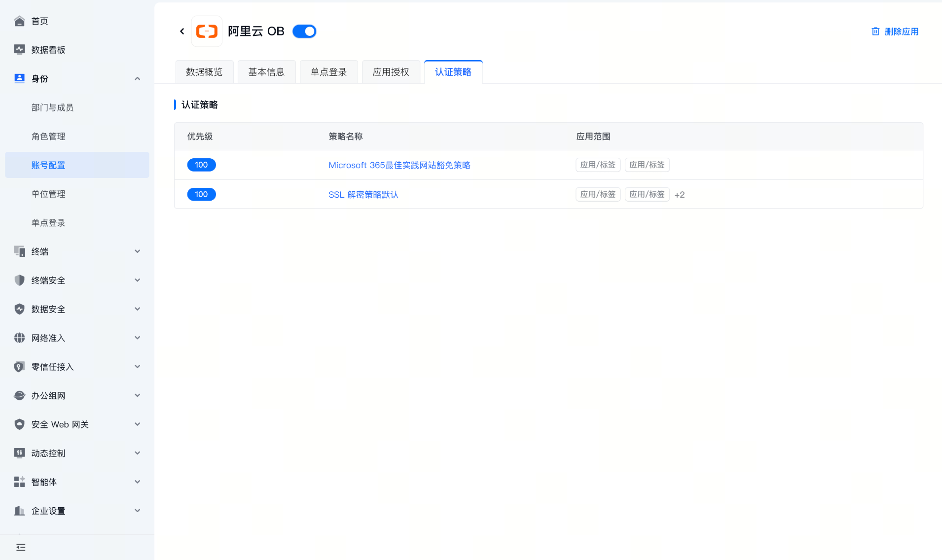Click the 企业设置 building icon
This screenshot has width=942, height=560.
19,511
